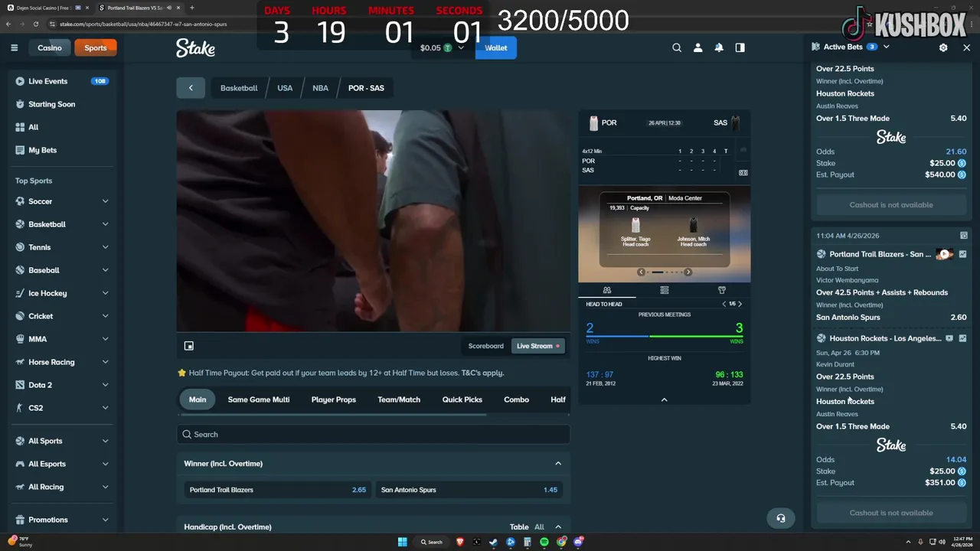Open Windows Start button
The height and width of the screenshot is (551, 980).
[402, 542]
